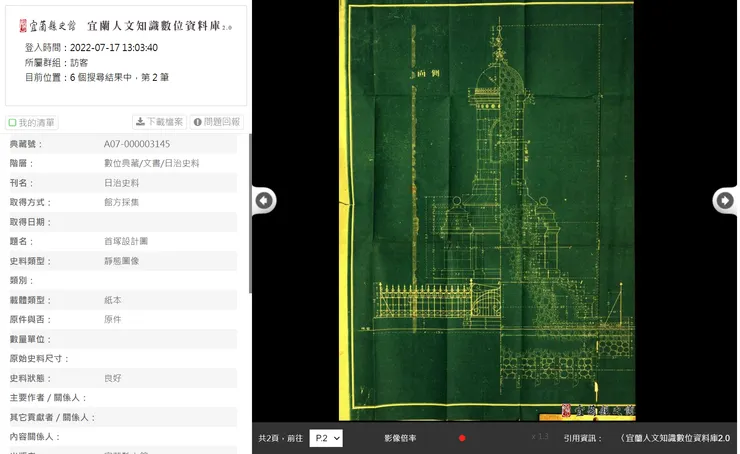The height and width of the screenshot is (454, 740).
Task: Click the lighthouse blueprint image
Action: [x=487, y=210]
